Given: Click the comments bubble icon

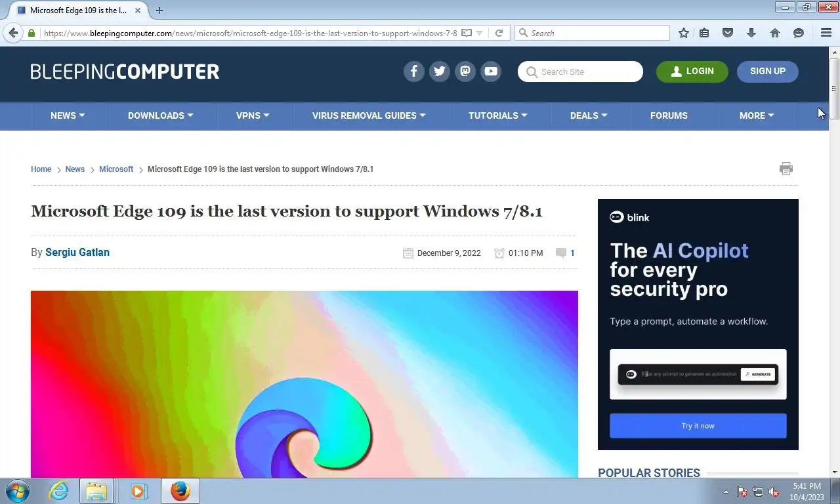Looking at the screenshot, I should pyautogui.click(x=561, y=253).
